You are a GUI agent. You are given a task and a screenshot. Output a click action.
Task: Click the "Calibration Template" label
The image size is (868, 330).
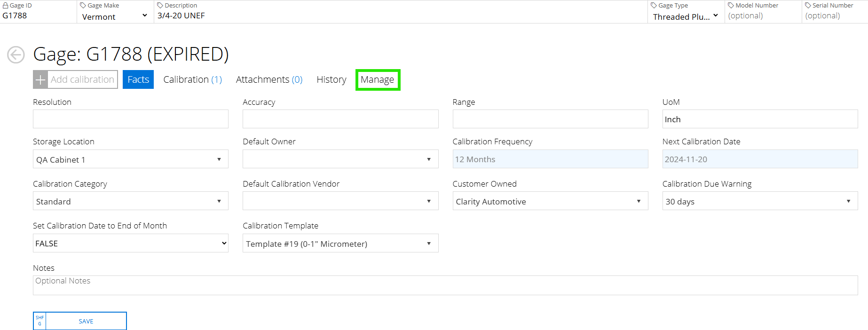tap(280, 226)
